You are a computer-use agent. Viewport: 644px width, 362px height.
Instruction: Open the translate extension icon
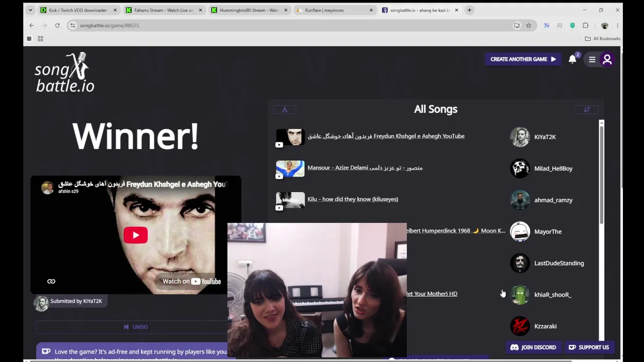click(546, 26)
